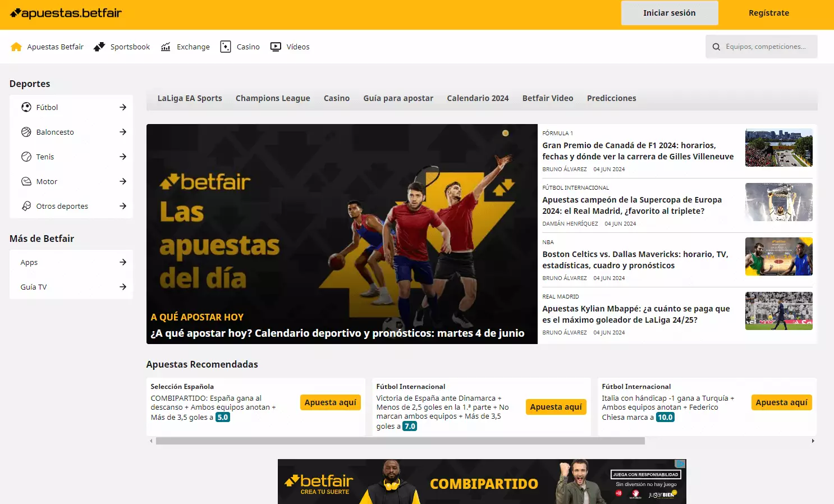834x504 pixels.
Task: Open the Vídeos link
Action: (298, 47)
